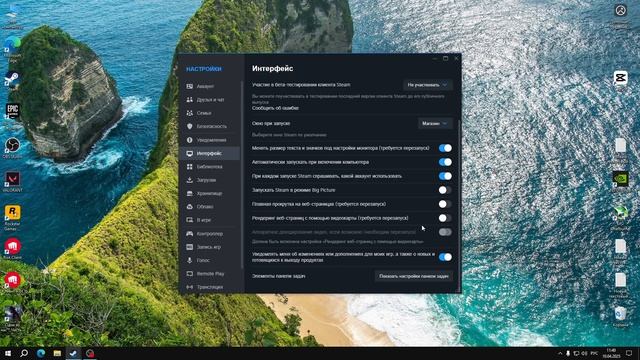Go to Голос settings section

point(210,260)
